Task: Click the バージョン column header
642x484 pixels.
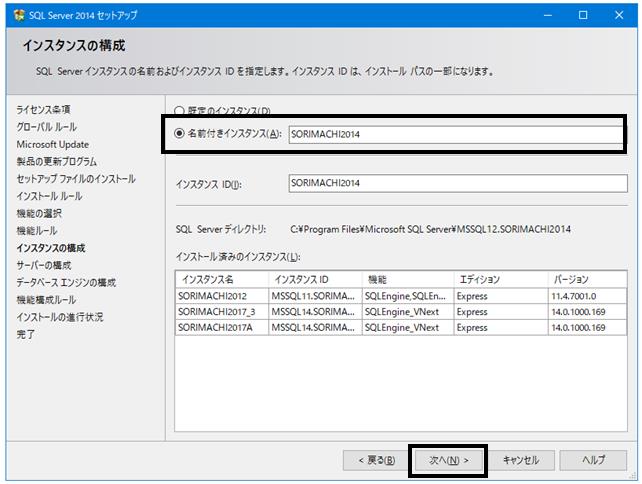Action: [x=587, y=279]
